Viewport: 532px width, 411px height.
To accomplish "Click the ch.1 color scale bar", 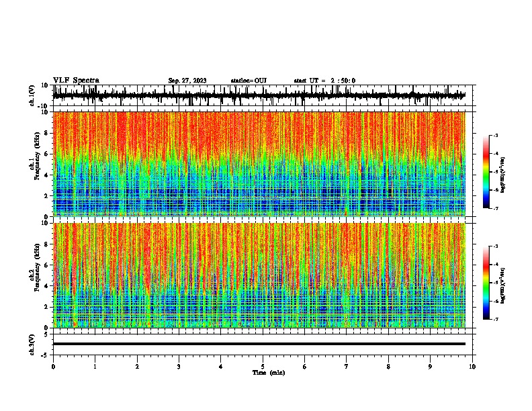I will [x=486, y=172].
